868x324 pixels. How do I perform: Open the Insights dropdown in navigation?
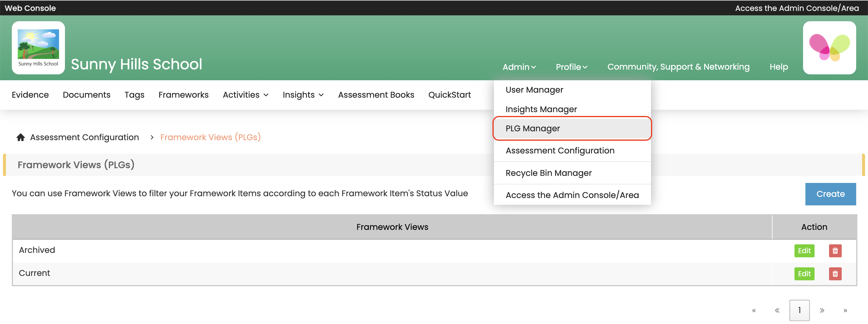tap(303, 95)
